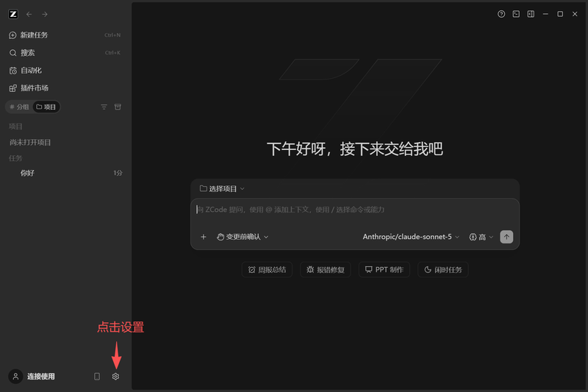588x392 pixels.
Task: Switch to the 分组 tab
Action: 19,107
